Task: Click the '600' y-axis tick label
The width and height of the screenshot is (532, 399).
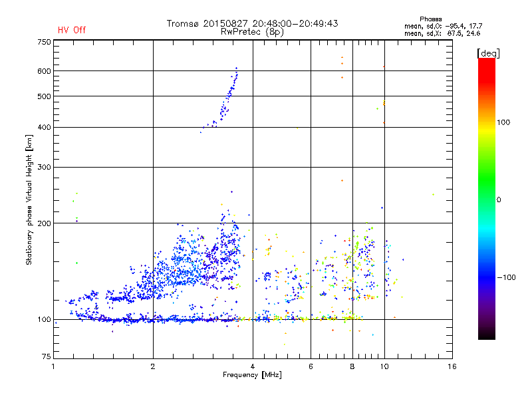Action: pos(44,71)
